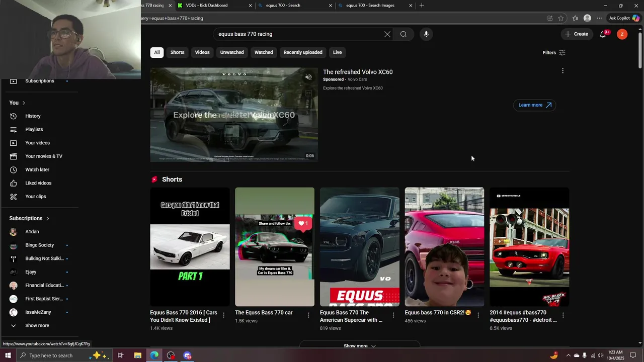Open browser profile icon in toolbar
This screenshot has height=362, width=644.
click(x=587, y=18)
